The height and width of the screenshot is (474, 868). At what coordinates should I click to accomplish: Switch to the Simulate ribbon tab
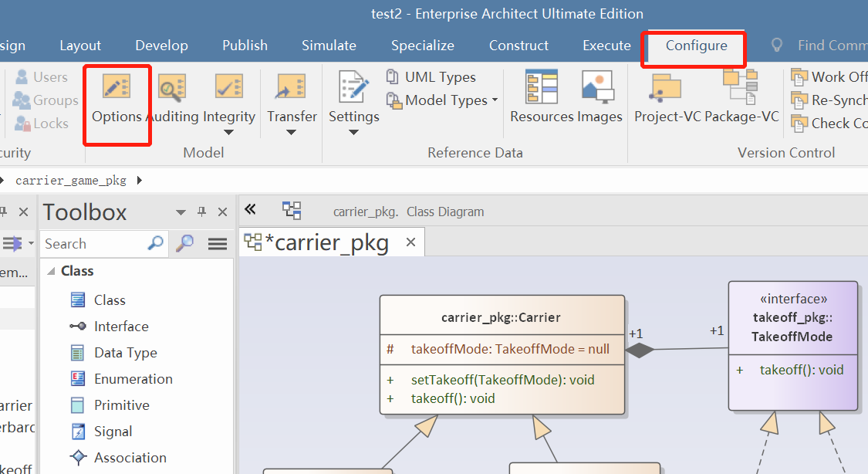329,46
